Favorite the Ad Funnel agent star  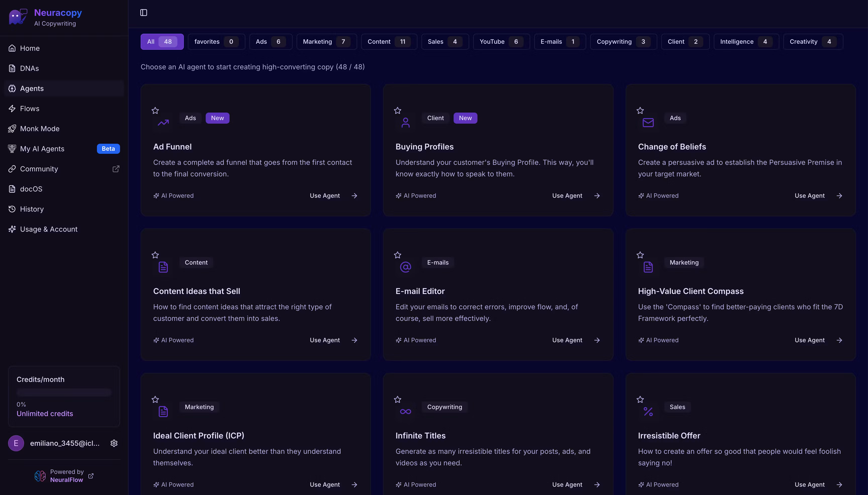155,111
